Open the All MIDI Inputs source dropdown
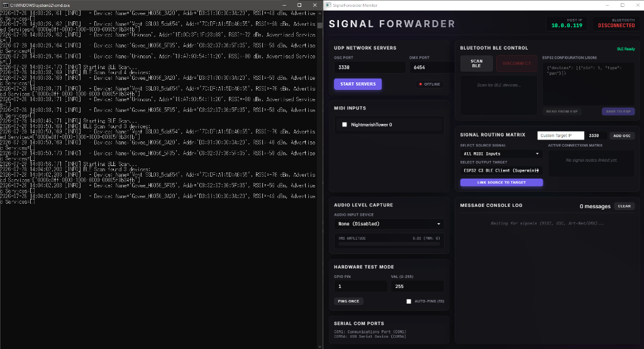 coord(501,153)
